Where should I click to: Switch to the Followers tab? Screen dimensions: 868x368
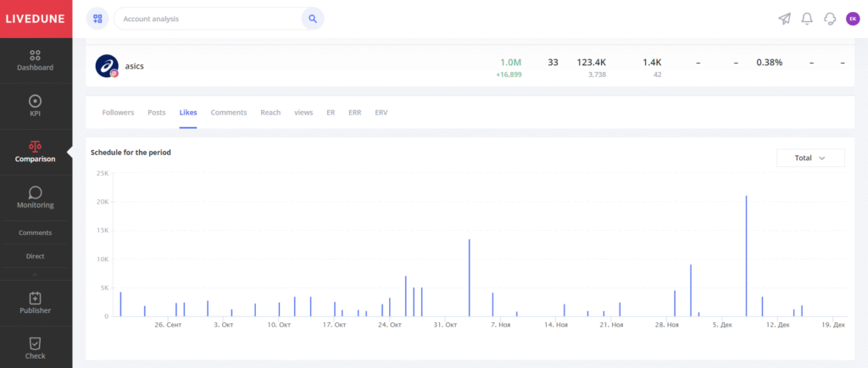point(118,113)
